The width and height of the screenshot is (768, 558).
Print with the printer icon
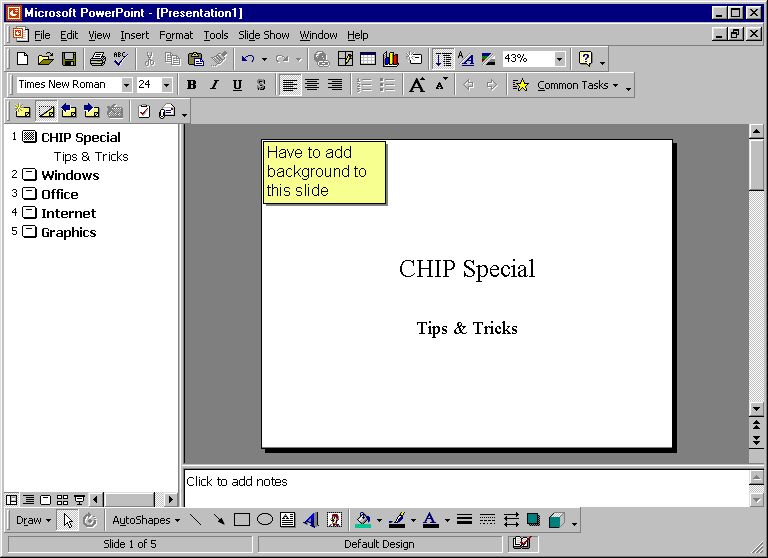[97, 59]
